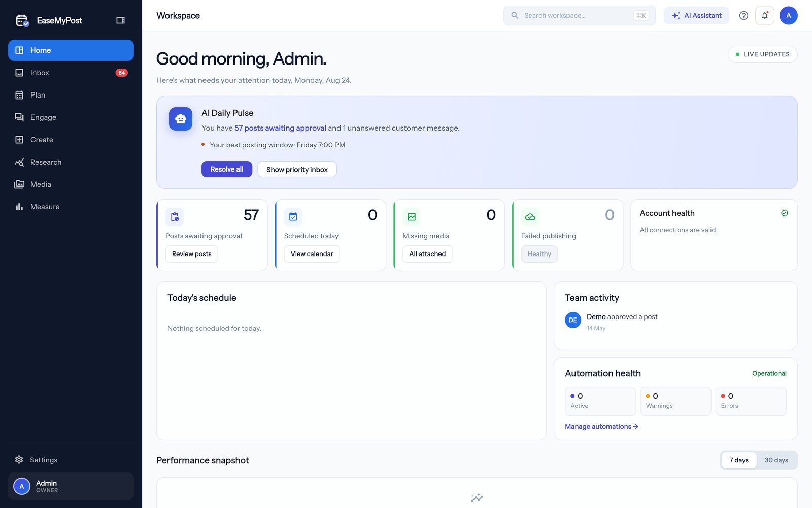Toggle the LIVE UPDATES indicator
This screenshot has width=812, height=508.
[x=763, y=54]
